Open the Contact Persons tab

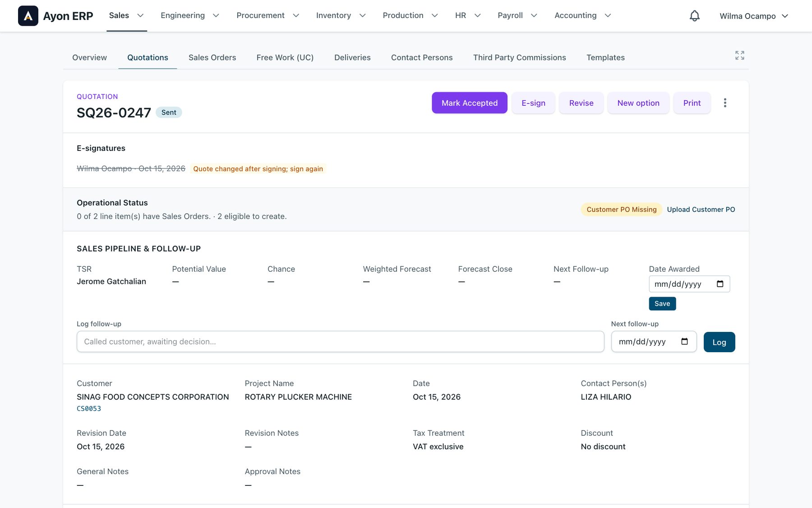[x=422, y=58]
